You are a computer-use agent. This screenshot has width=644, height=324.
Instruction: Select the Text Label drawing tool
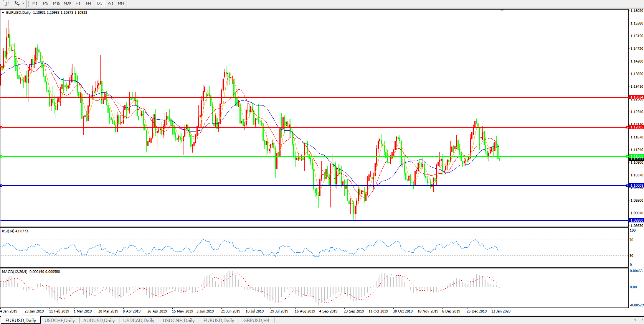pos(6,3)
